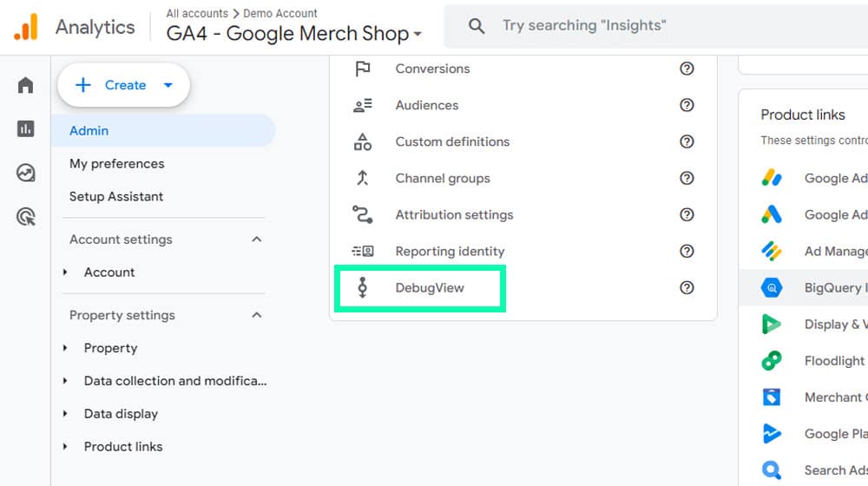Click the help icon beside Conversions
Image resolution: width=868 pixels, height=486 pixels.
click(x=687, y=69)
